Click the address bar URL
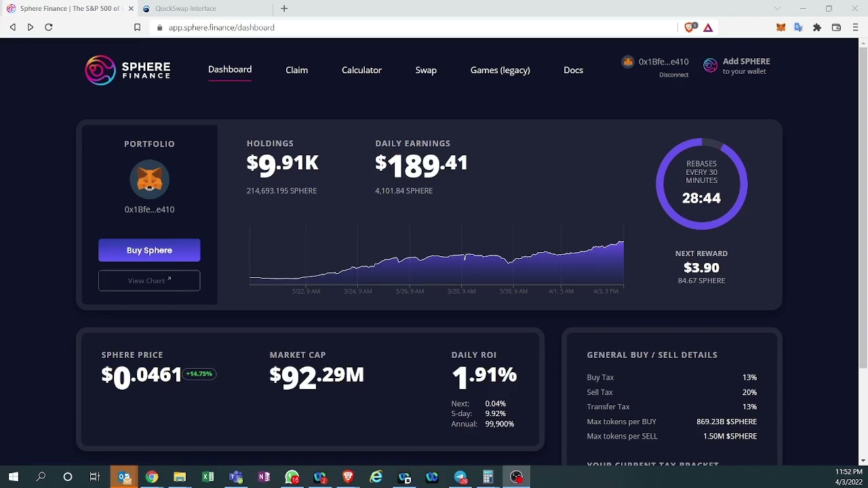This screenshot has width=868, height=488. click(x=221, y=28)
